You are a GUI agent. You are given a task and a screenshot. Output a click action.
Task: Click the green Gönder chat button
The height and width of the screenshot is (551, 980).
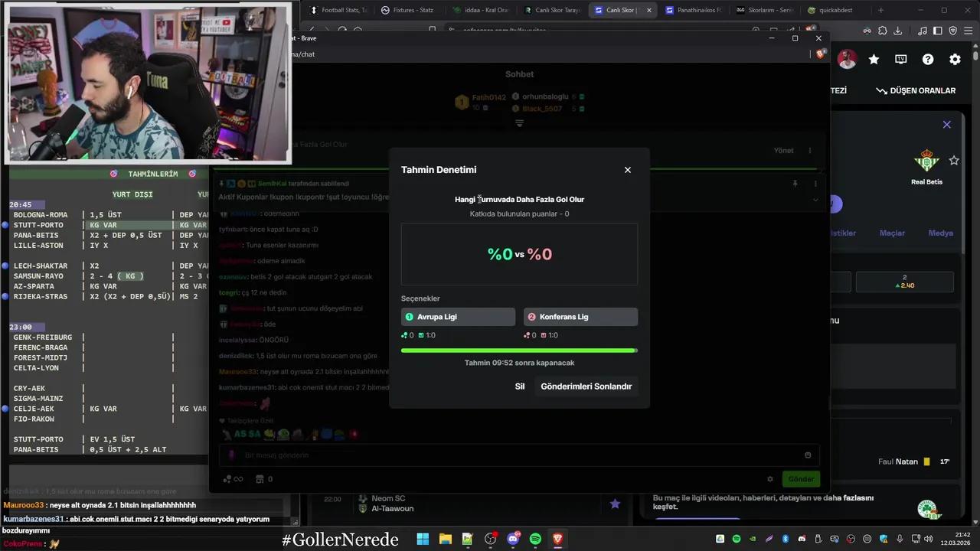pos(801,479)
